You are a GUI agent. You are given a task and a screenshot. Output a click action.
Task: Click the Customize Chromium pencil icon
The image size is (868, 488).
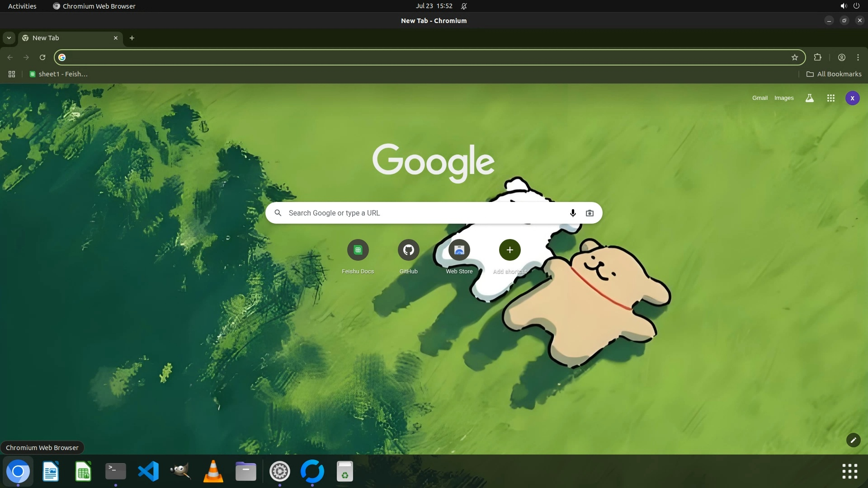[853, 440]
